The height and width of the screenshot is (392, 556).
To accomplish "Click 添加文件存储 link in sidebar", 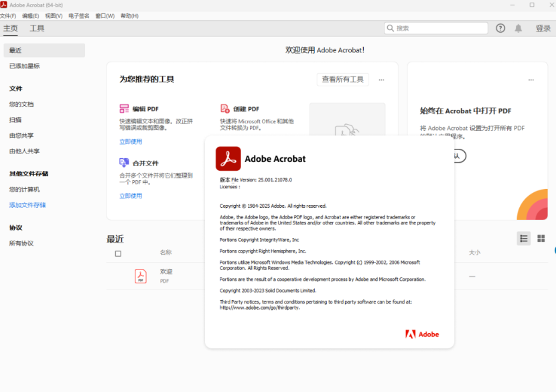I will [x=27, y=205].
